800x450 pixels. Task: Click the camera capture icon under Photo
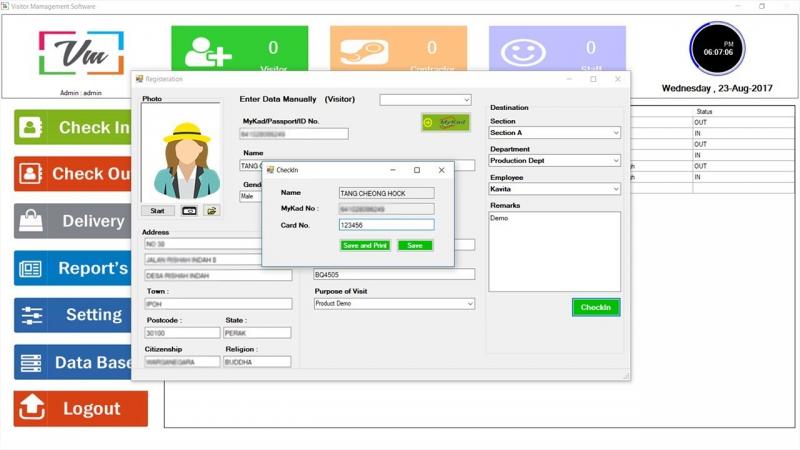click(189, 211)
